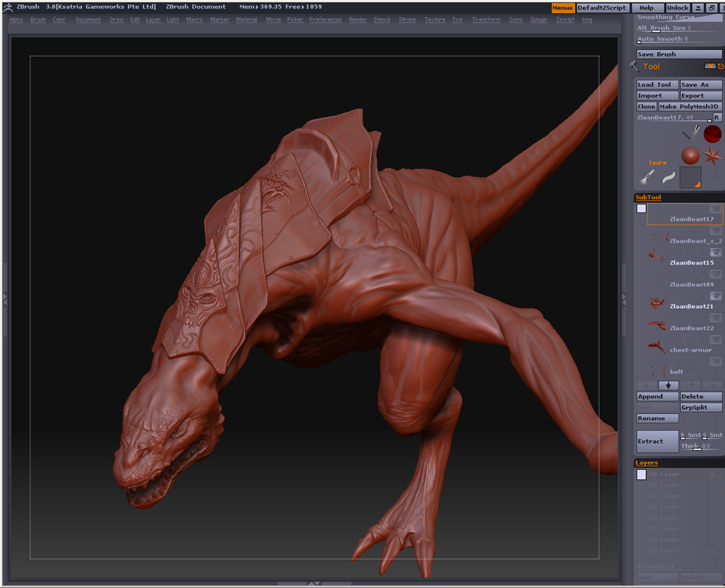
Task: Restore Tool palette with orange circular arrow
Action: point(721,66)
